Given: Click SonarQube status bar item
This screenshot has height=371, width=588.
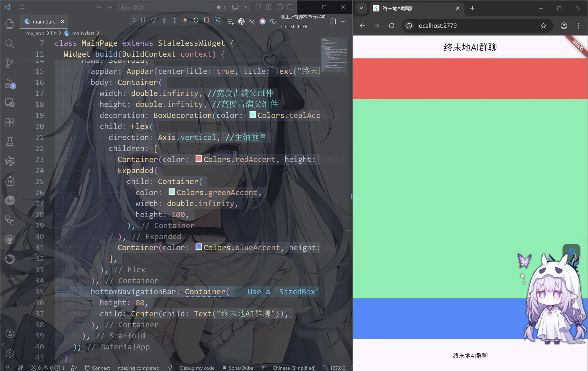Looking at the screenshot, I should coord(238,368).
